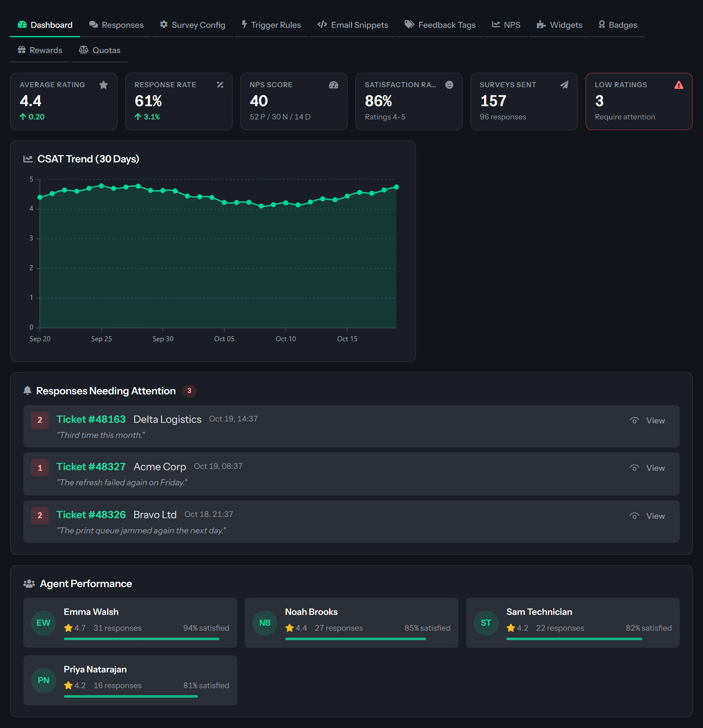Click the EW avatar for Emma Walsh
Viewport: 703px width, 728px height.
click(44, 623)
